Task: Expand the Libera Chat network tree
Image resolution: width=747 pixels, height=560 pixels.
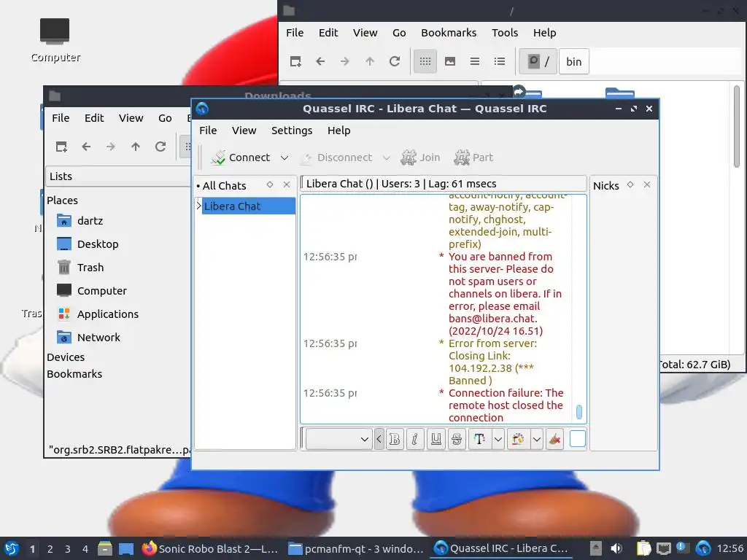Action: click(198, 206)
